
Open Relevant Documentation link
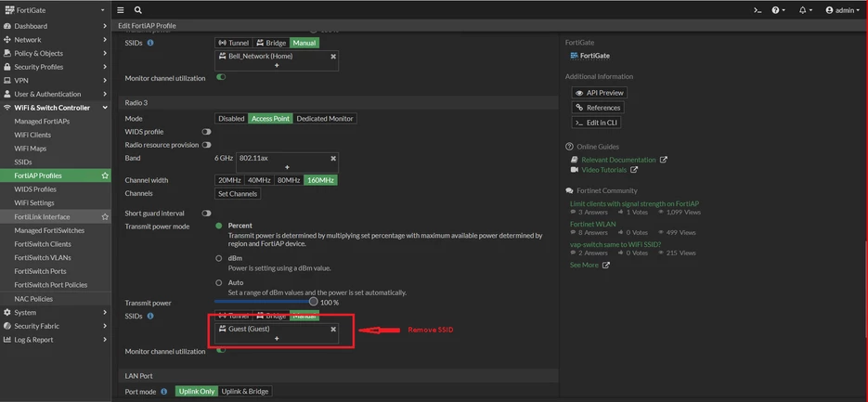point(618,160)
